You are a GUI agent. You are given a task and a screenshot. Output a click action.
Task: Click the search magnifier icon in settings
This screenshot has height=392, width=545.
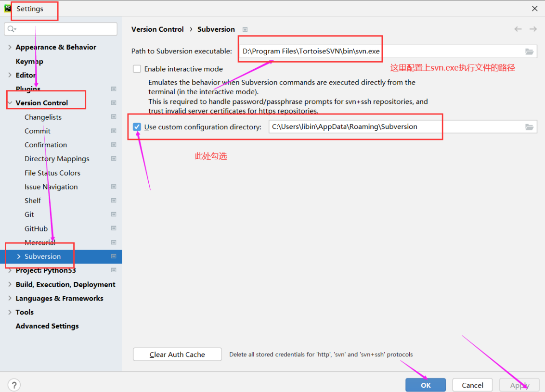tap(11, 29)
